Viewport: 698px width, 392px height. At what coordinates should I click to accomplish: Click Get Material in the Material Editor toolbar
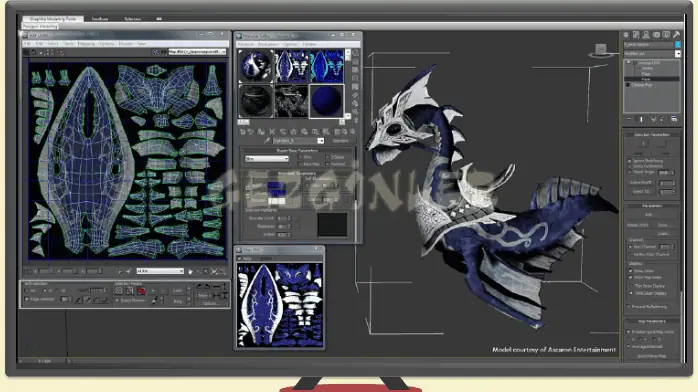pyautogui.click(x=243, y=132)
